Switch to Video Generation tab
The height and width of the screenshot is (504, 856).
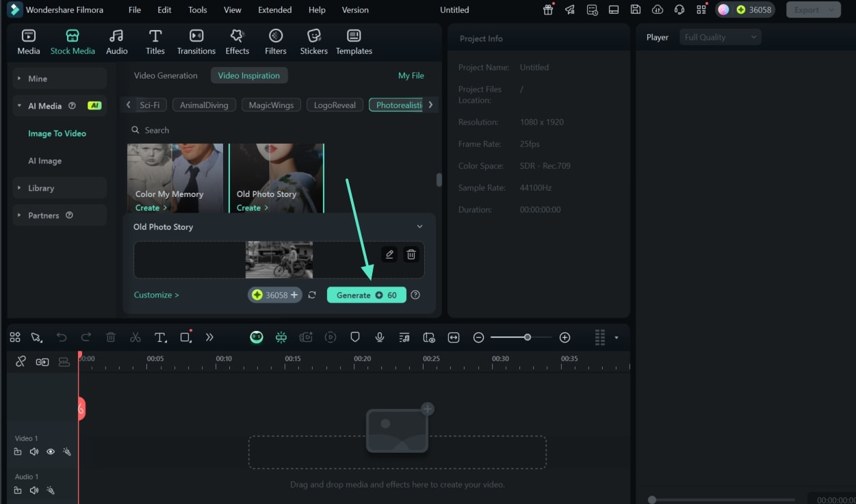tap(166, 75)
